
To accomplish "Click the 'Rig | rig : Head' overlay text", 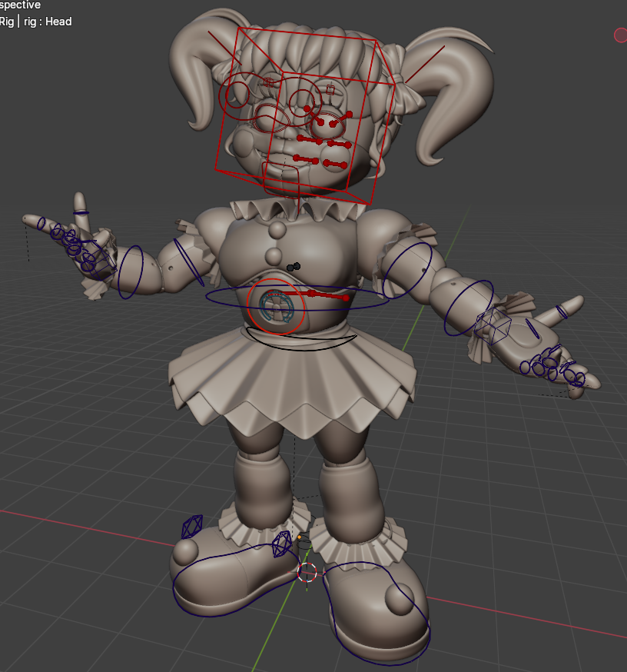I will coord(35,22).
